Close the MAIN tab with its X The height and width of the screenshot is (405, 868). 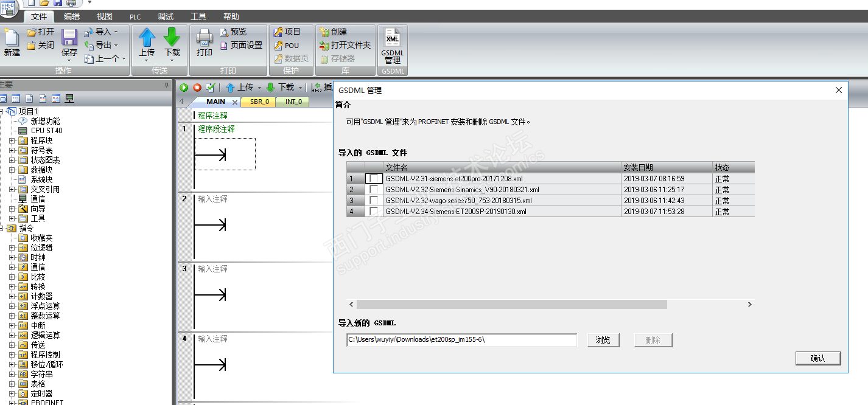click(235, 102)
